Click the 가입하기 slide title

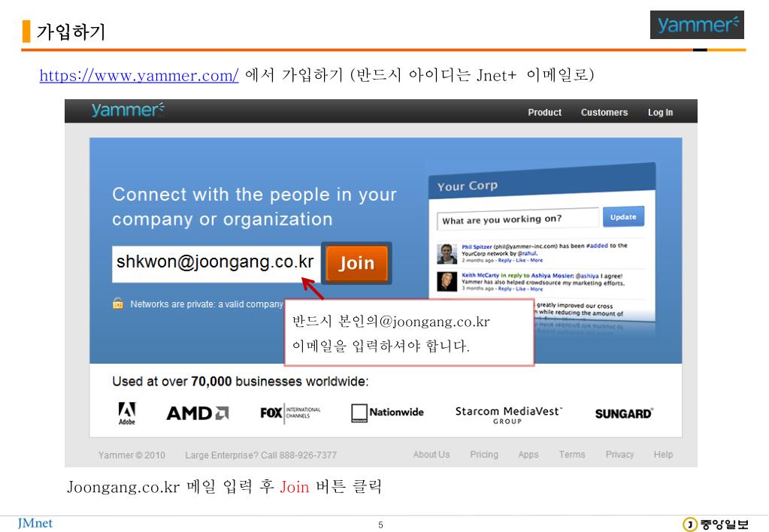71,32
